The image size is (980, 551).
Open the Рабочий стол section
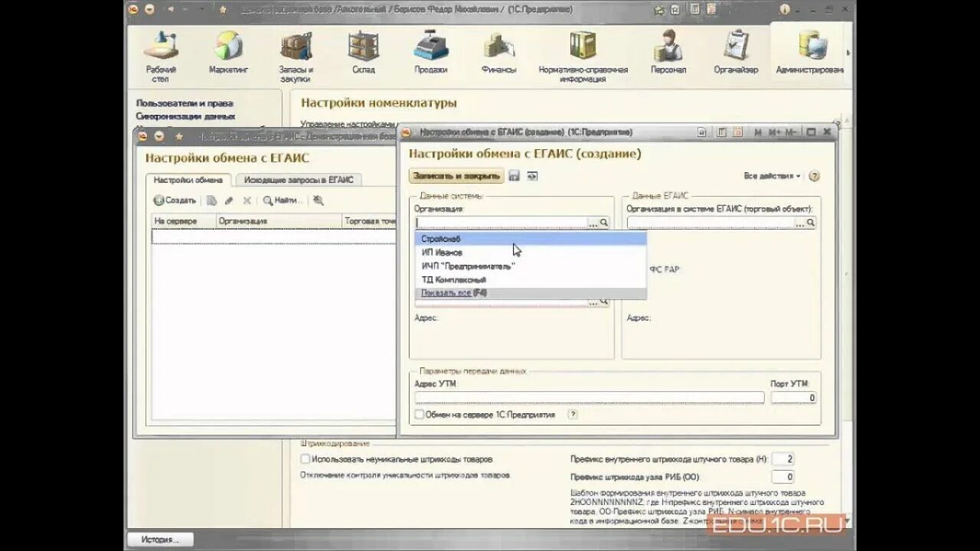tap(161, 56)
